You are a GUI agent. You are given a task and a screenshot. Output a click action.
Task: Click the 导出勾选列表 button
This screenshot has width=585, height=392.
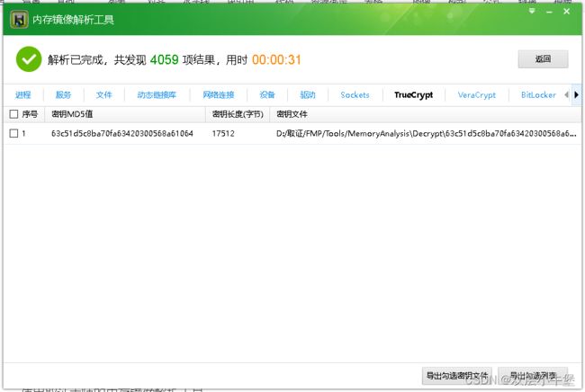pyautogui.click(x=533, y=376)
